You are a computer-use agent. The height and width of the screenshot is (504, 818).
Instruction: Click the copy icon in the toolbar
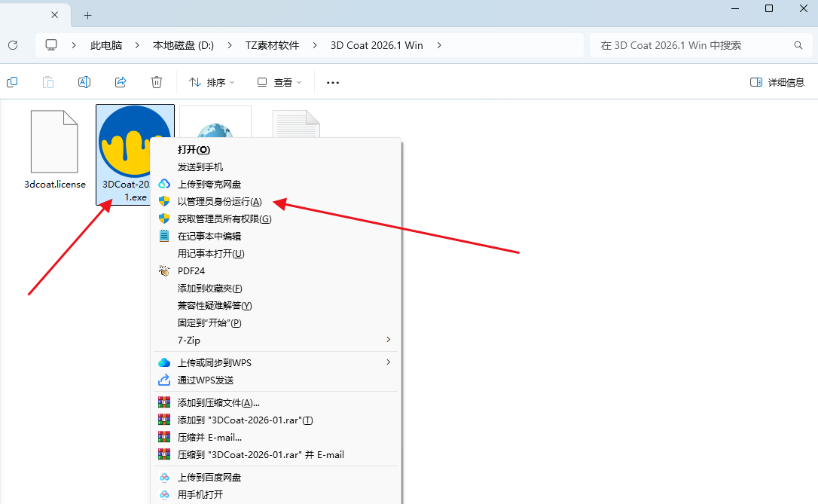click(x=12, y=82)
